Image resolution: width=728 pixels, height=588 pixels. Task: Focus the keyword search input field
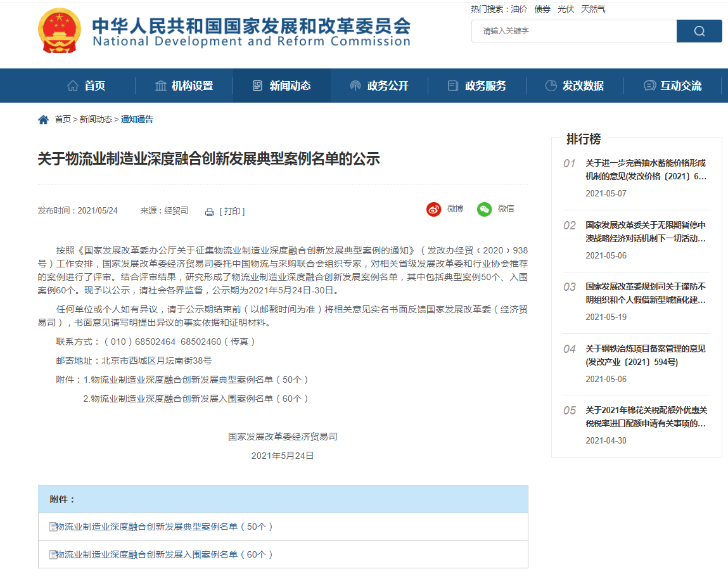573,31
